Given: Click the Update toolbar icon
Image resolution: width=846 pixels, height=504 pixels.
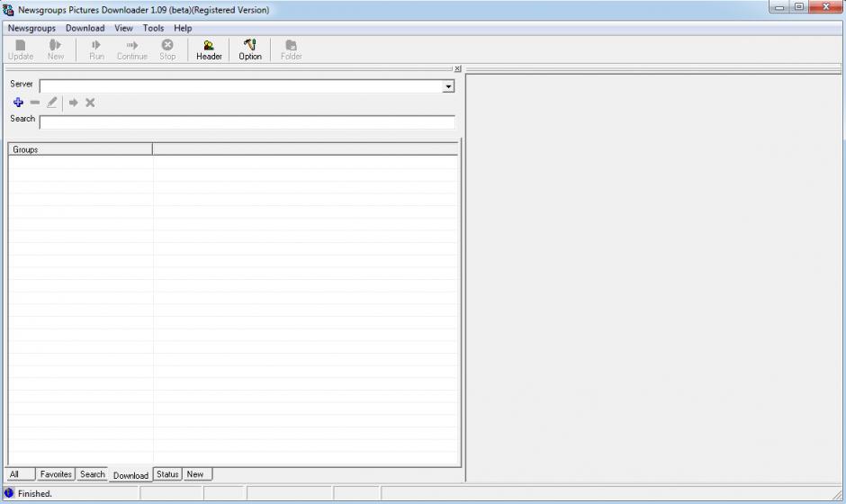Looking at the screenshot, I should coord(21,49).
